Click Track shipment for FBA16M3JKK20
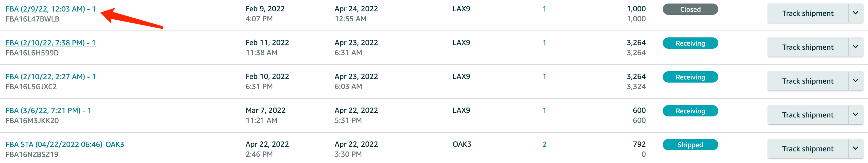 point(807,115)
